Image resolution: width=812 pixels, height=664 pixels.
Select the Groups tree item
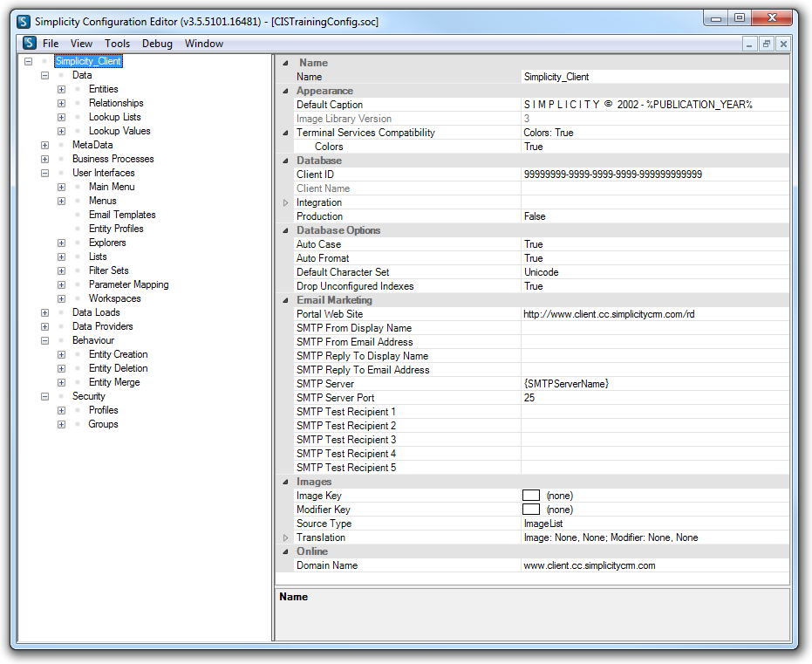[x=103, y=424]
